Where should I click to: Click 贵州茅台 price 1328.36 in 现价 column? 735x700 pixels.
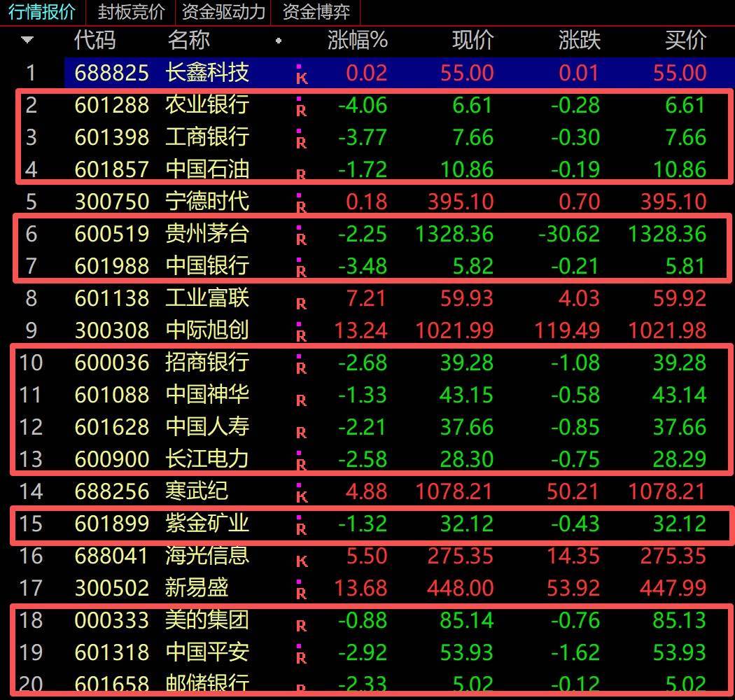point(454,234)
